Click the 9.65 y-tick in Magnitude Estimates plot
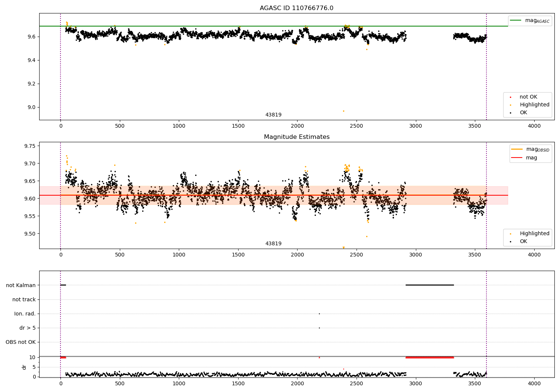Viewport: 560px width, 392px height. (x=29, y=181)
